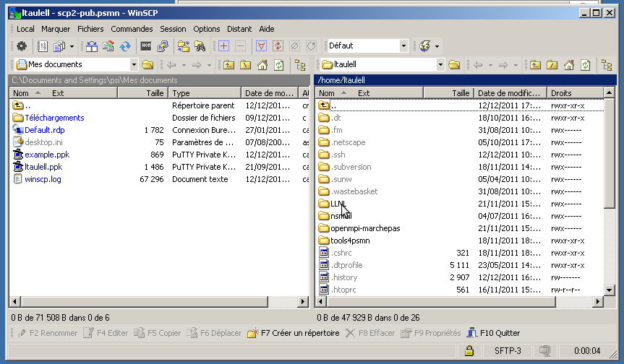This screenshot has height=364, width=624.
Task: Go to remote home directory icon
Action: click(x=568, y=65)
